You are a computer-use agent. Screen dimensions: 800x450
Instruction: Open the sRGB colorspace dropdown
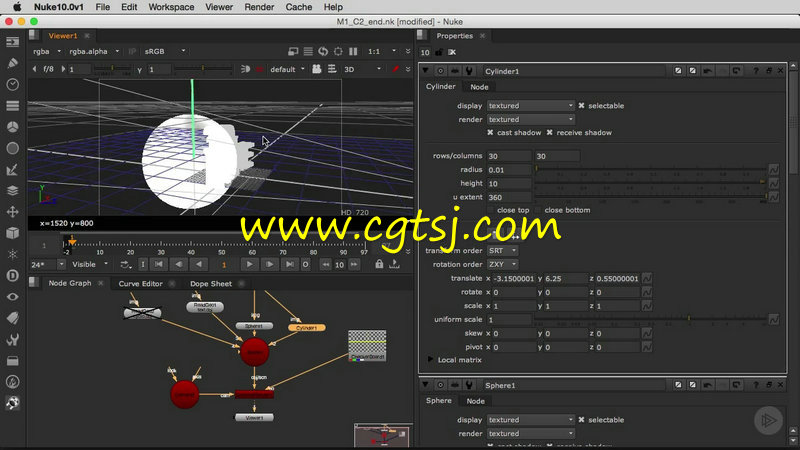[x=165, y=52]
